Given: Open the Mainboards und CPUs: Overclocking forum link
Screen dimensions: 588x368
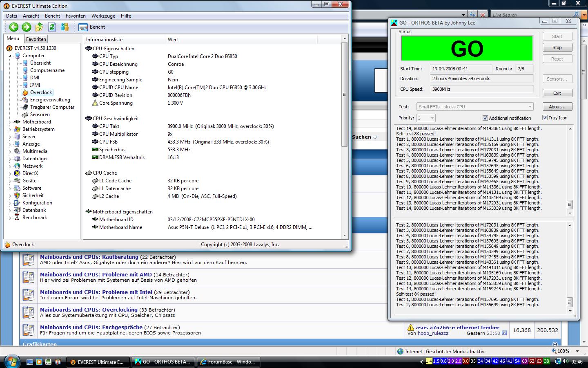Looking at the screenshot, I should point(89,310).
